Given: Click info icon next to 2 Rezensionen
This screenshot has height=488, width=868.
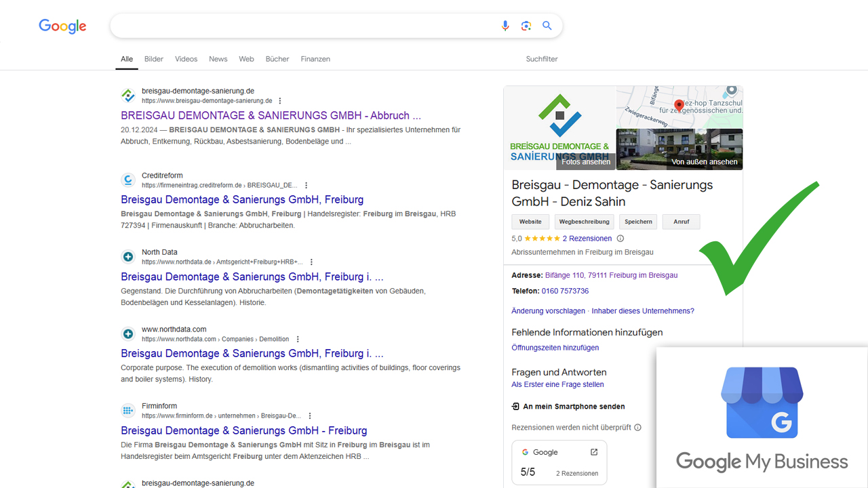Looking at the screenshot, I should point(620,239).
